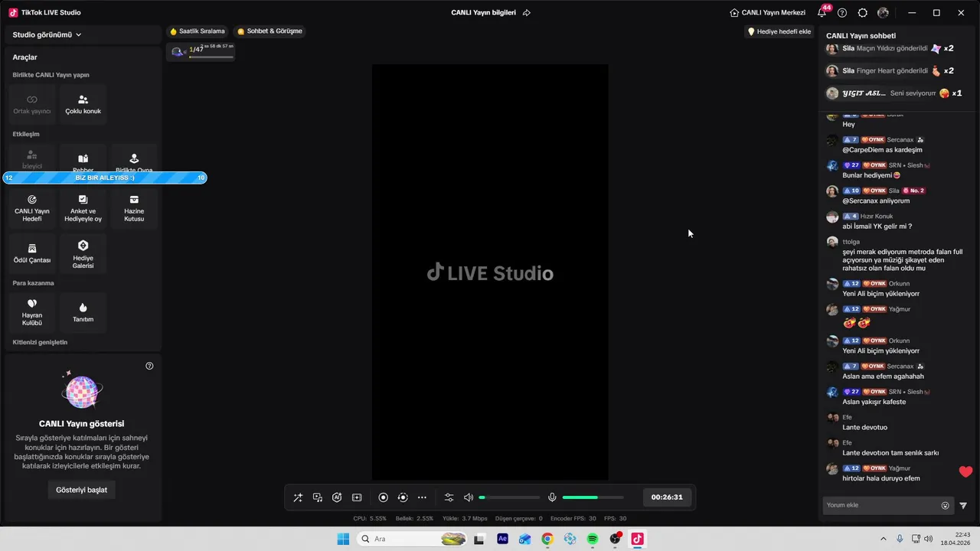Click the red heart like icon
Viewport: 980px width, 551px height.
(x=965, y=471)
